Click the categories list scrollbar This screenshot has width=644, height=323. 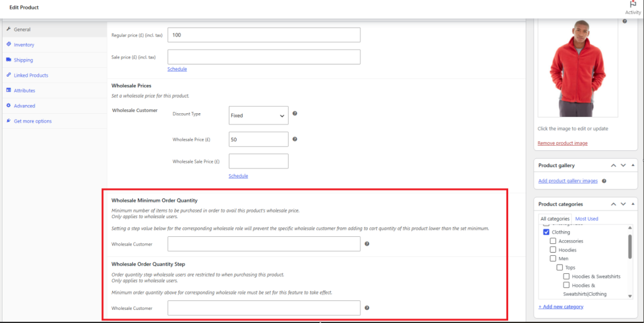coord(630,246)
